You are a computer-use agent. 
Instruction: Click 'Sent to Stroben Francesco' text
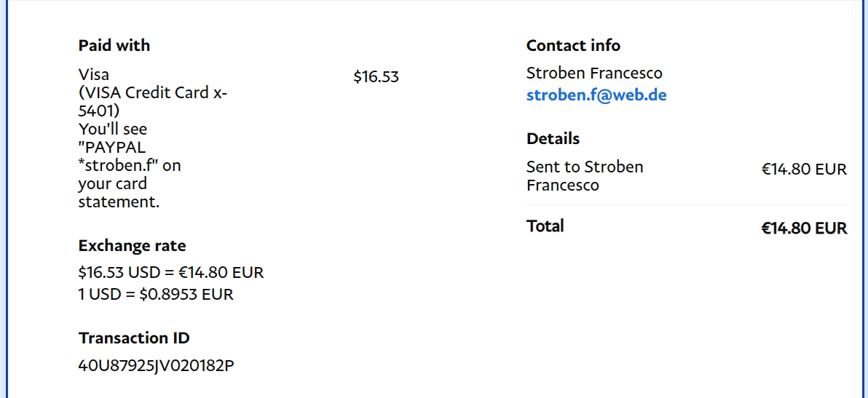click(584, 175)
